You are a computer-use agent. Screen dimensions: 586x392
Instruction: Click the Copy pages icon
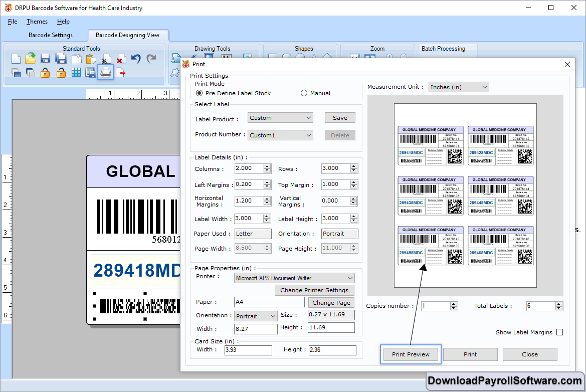76,59
